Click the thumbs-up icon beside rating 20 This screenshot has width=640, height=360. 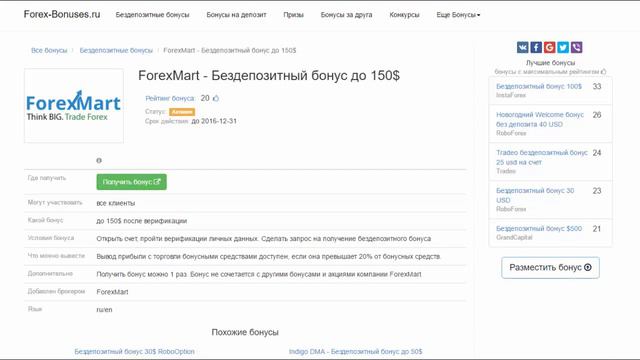tap(216, 98)
